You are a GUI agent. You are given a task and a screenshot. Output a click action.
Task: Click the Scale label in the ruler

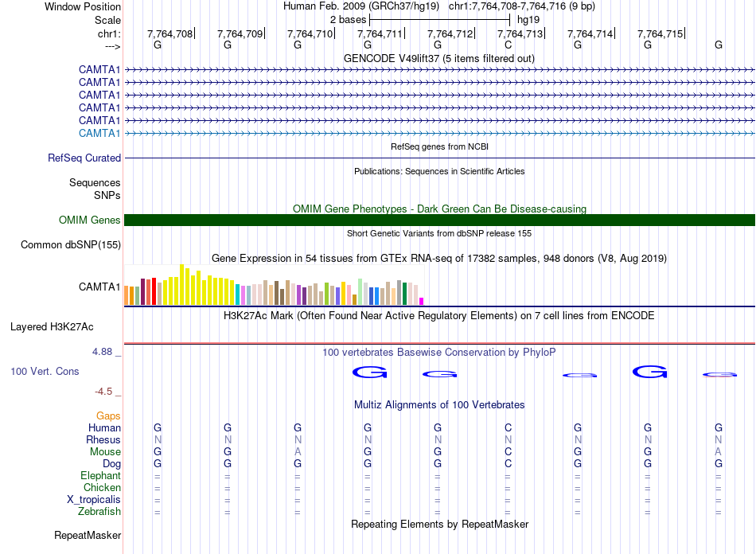pos(107,20)
